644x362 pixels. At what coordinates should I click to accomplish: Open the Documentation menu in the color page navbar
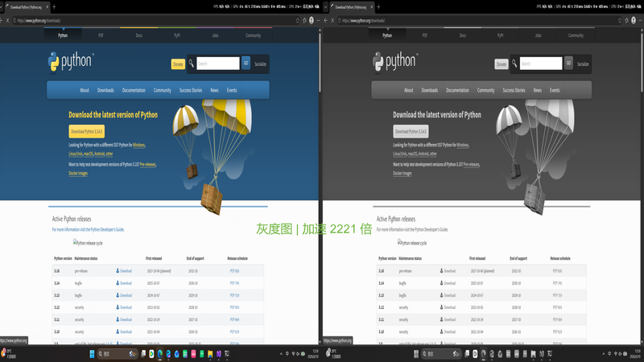tap(134, 90)
